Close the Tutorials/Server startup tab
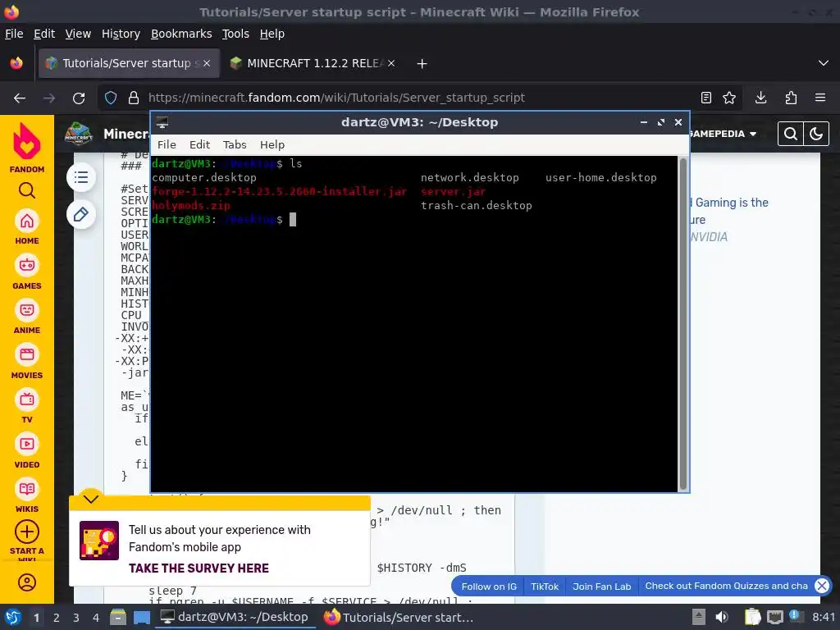840x630 pixels. pos(207,63)
